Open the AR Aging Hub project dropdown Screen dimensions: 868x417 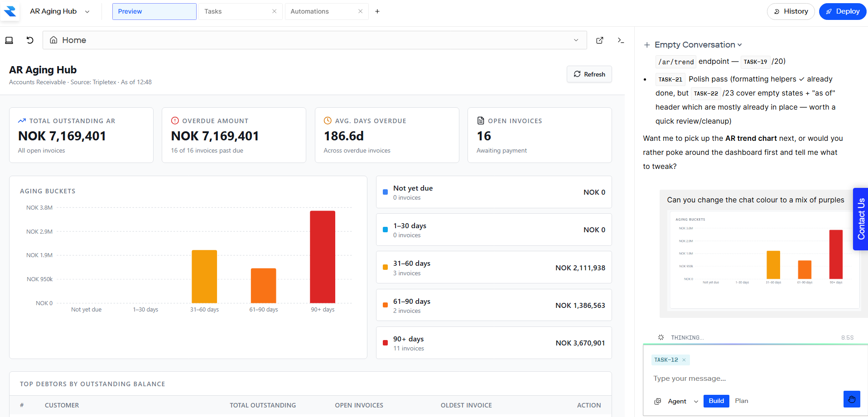point(59,11)
